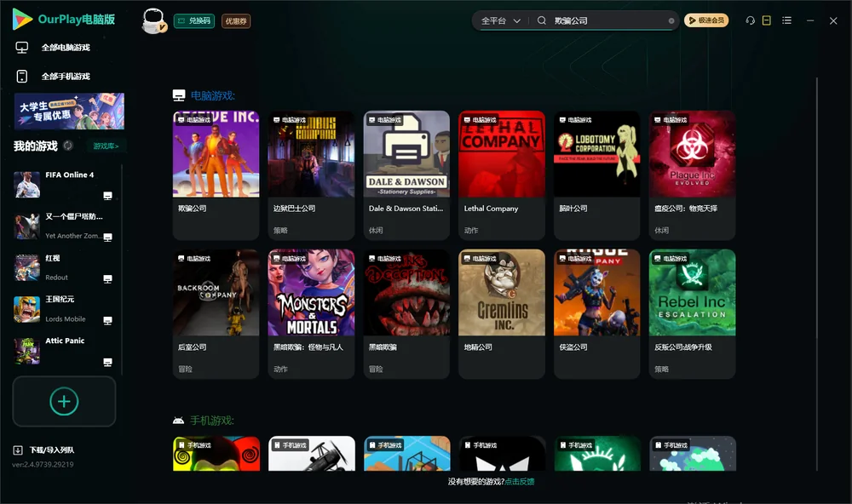This screenshot has height=504, width=852.
Task: Click the refresh icon next to 我的游戏
Action: (68, 146)
